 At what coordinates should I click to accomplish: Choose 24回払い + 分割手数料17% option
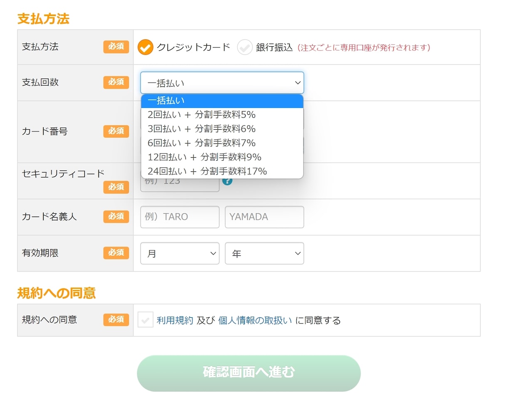click(x=222, y=171)
